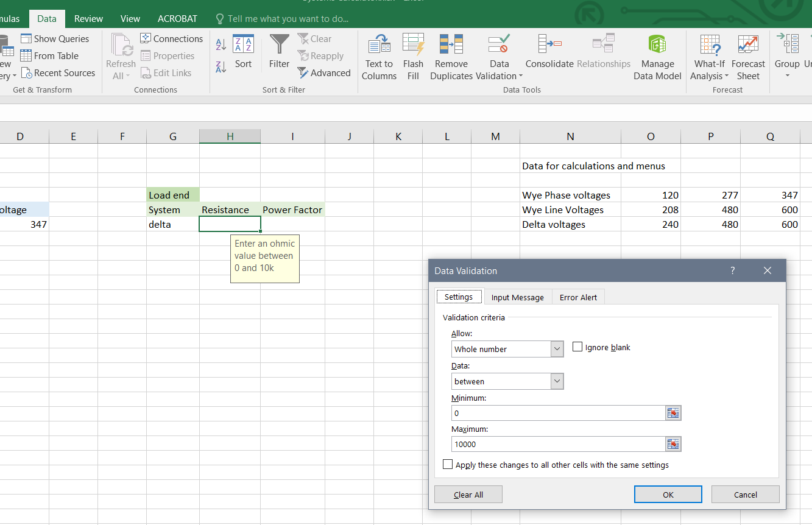This screenshot has height=525, width=812.
Task: Click Reapply filter command
Action: [x=320, y=55]
